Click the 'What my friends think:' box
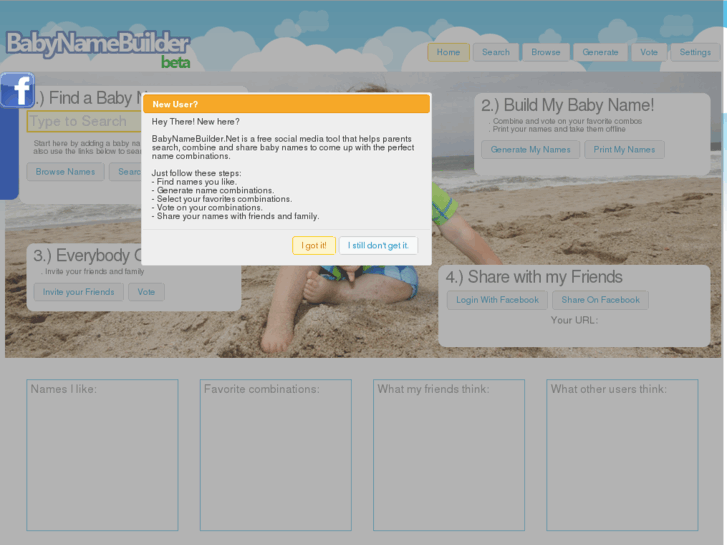This screenshot has height=545, width=727. (449, 455)
